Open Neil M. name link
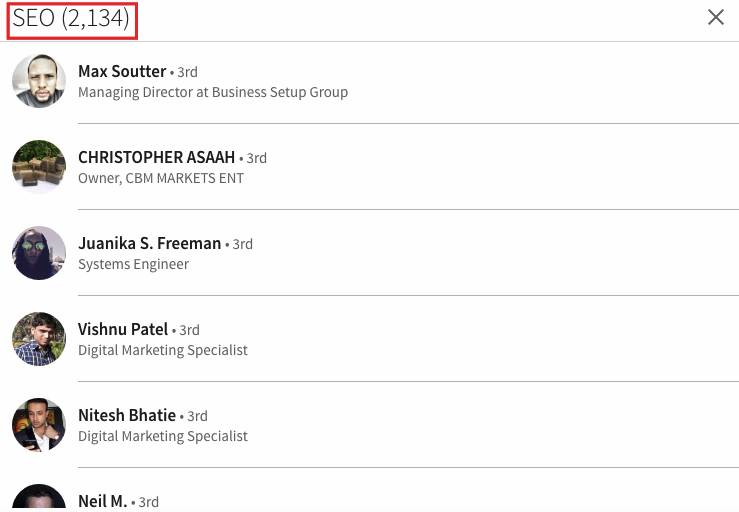The width and height of the screenshot is (739, 512). click(x=103, y=501)
